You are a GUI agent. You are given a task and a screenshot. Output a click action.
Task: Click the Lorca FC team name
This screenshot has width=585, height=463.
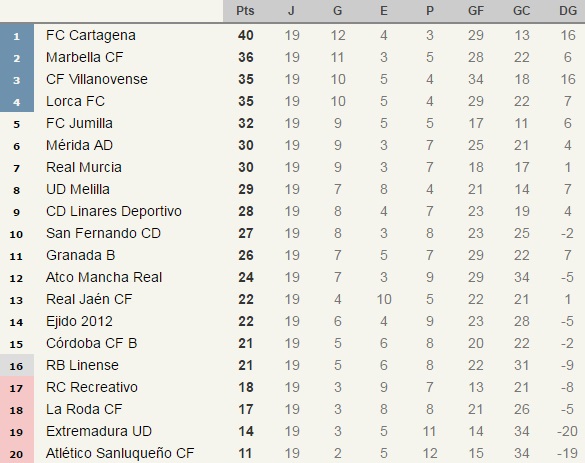(75, 101)
